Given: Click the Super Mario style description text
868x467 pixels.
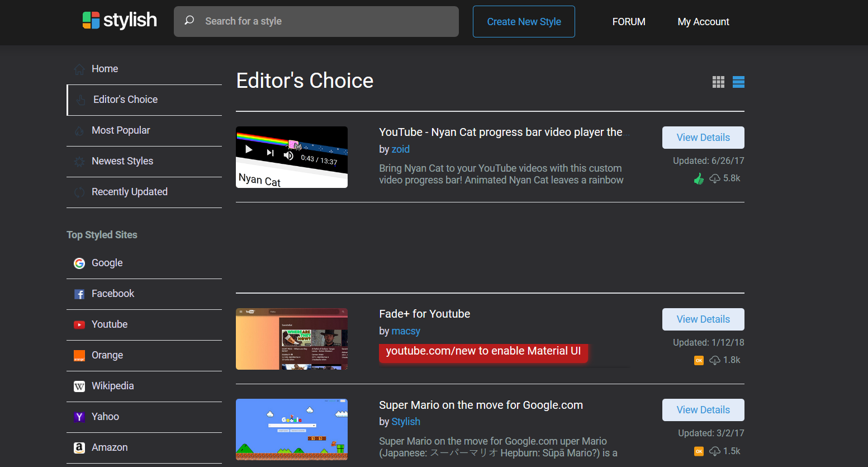Looking at the screenshot, I should click(498, 447).
